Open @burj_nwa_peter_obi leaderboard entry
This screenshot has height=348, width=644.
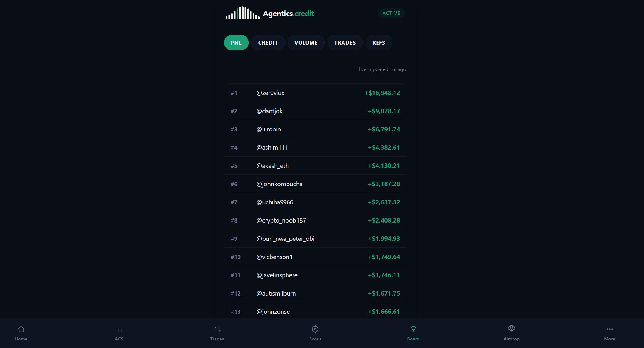tap(316, 239)
